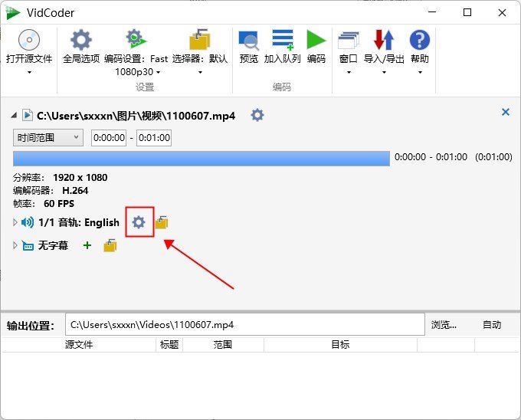Click the 自动 auto button
The height and width of the screenshot is (420, 521).
pos(491,325)
